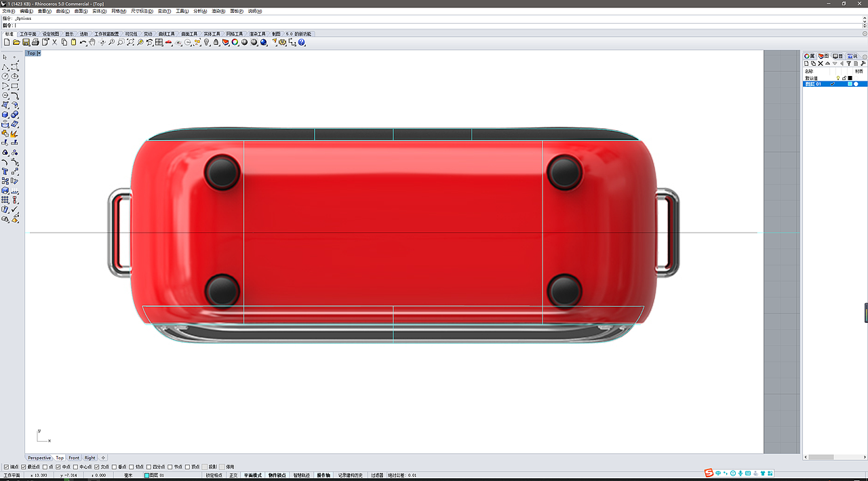Select the Polyline tool in left sidebar
The width and height of the screenshot is (868, 481).
pos(5,67)
